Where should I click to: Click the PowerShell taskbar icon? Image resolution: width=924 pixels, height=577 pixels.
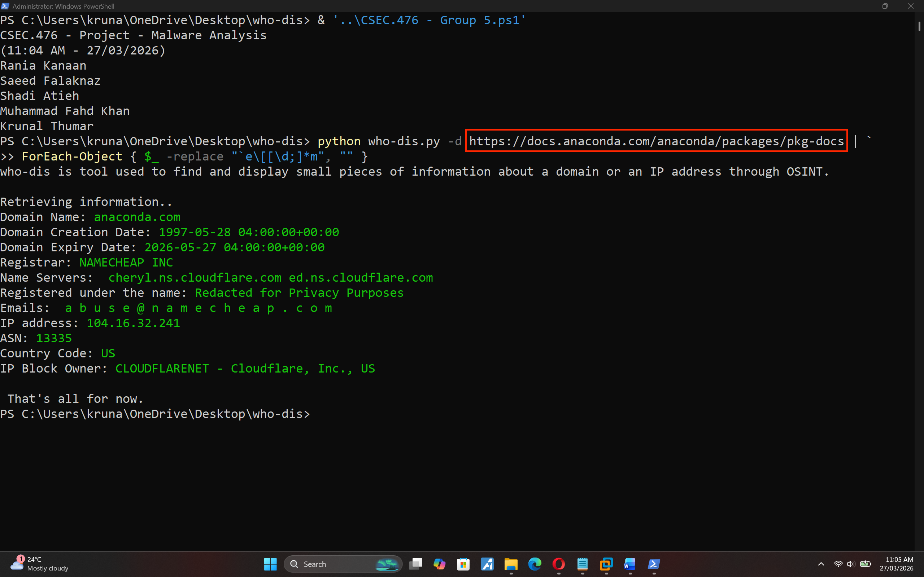coord(654,564)
